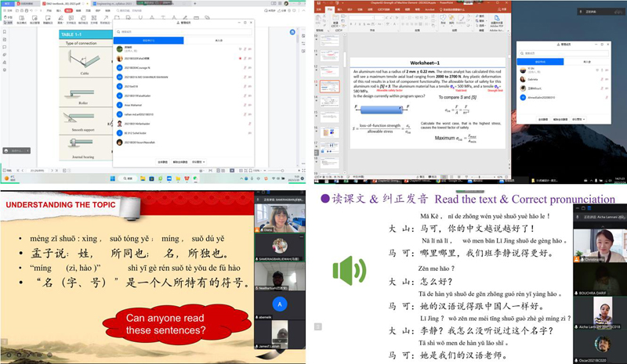Screen dimensions: 627x364
Task: Open dropdown button at bottom of left members panel
Action: (x=198, y=162)
